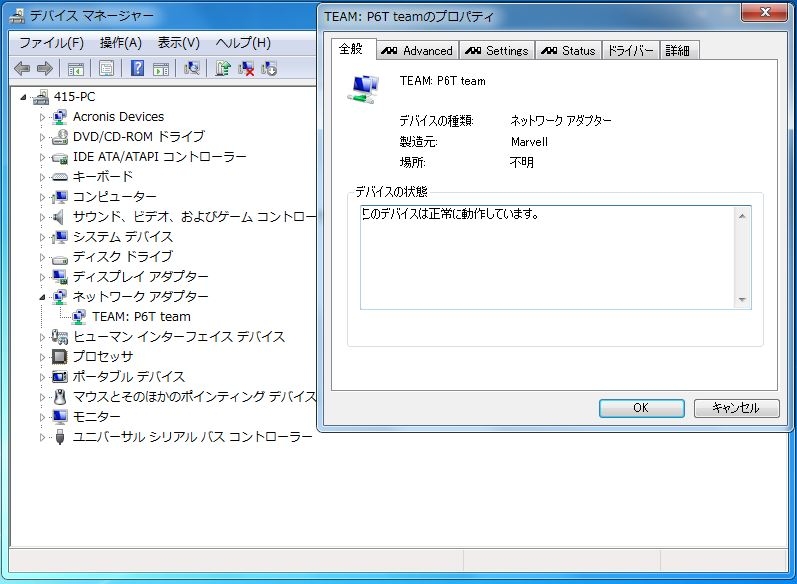797x584 pixels.
Task: Select the サウンド speaker icon
Action: pos(59,217)
